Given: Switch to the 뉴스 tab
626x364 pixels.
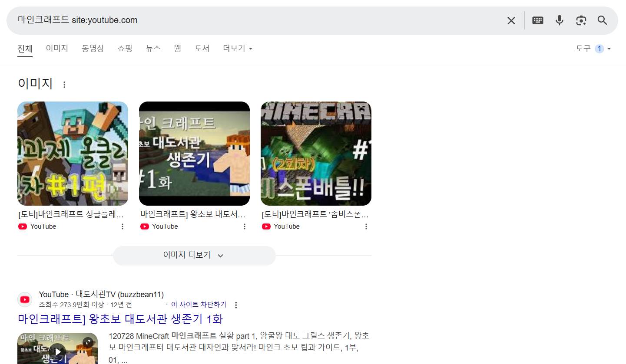Looking at the screenshot, I should click(153, 49).
